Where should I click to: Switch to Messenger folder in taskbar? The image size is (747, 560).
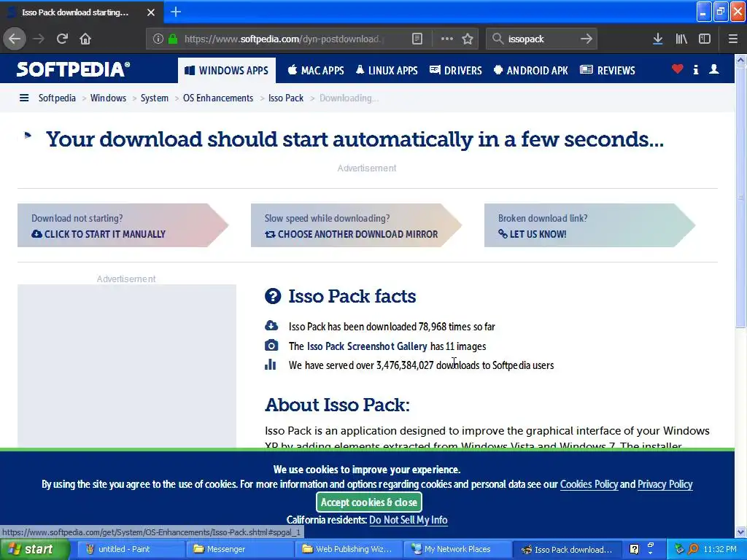(x=239, y=549)
